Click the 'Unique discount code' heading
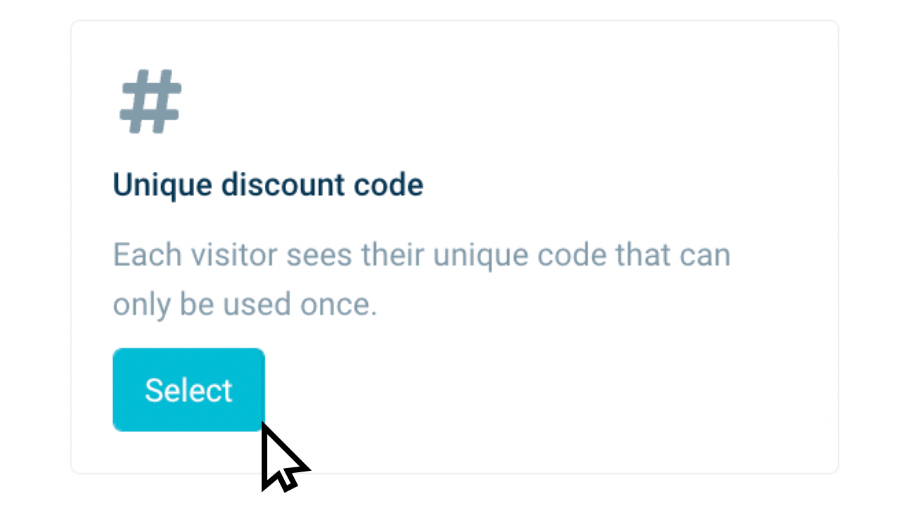 point(268,185)
